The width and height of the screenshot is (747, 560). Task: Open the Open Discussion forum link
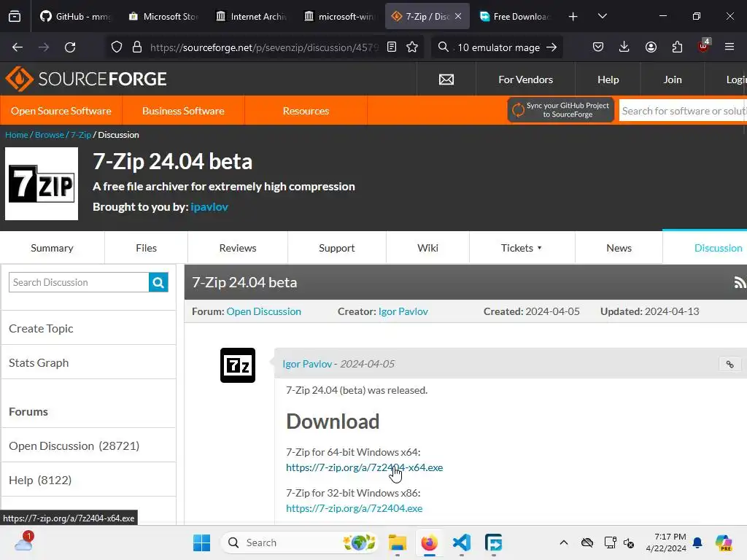264,311
